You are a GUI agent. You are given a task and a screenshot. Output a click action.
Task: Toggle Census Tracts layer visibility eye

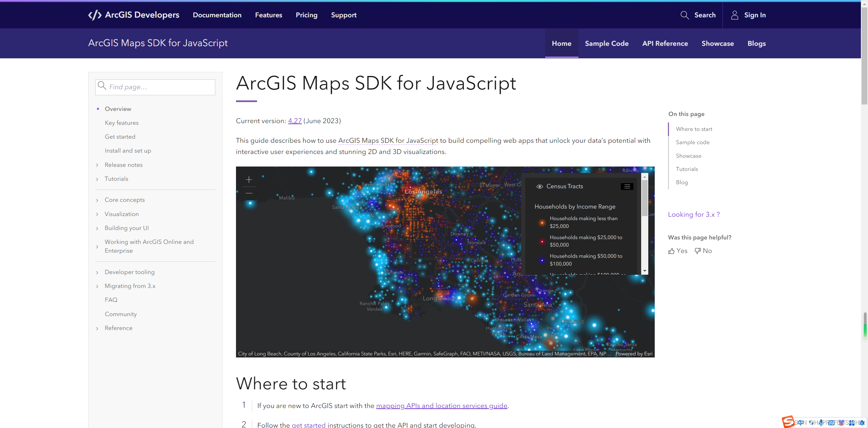coord(539,187)
